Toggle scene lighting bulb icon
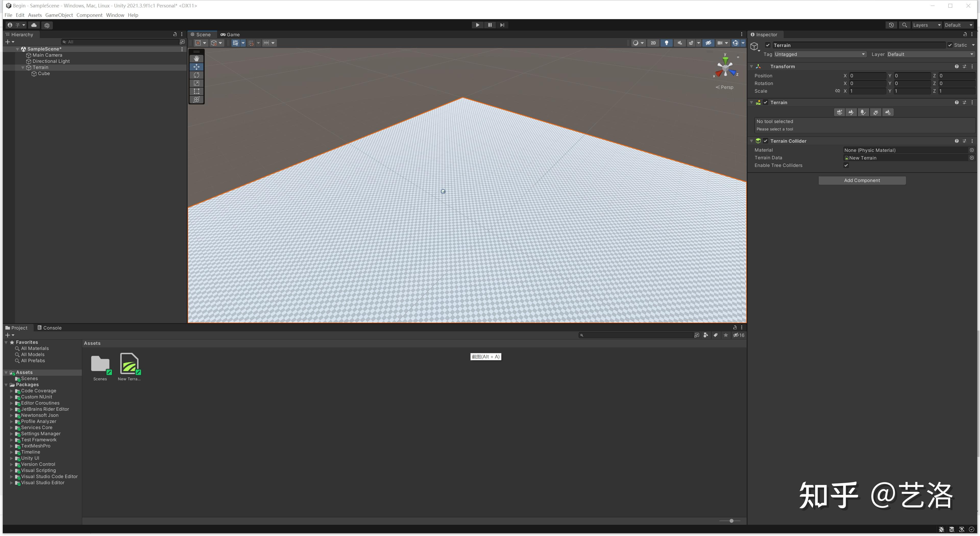980x536 pixels. pos(667,43)
